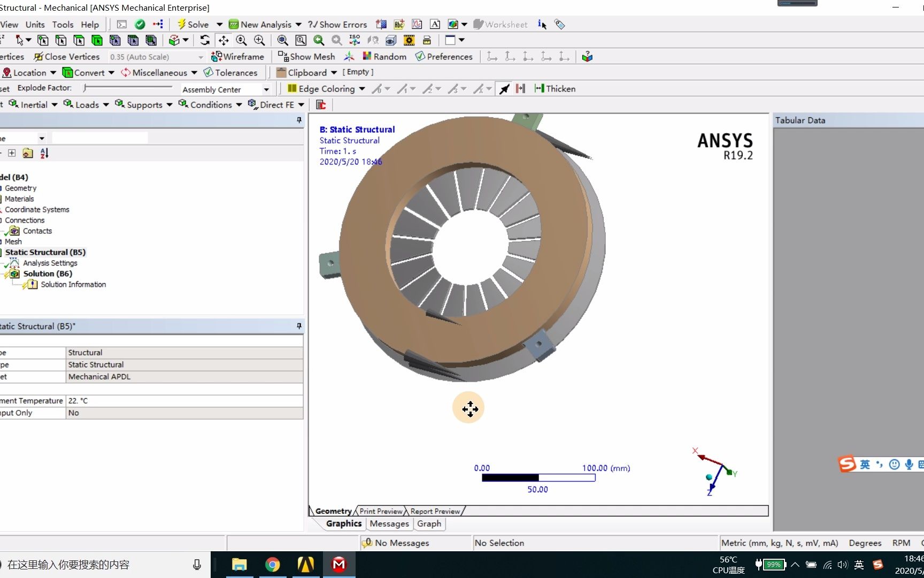The image size is (924, 578).
Task: Click the Zoom To Fit icon
Action: tap(282, 40)
